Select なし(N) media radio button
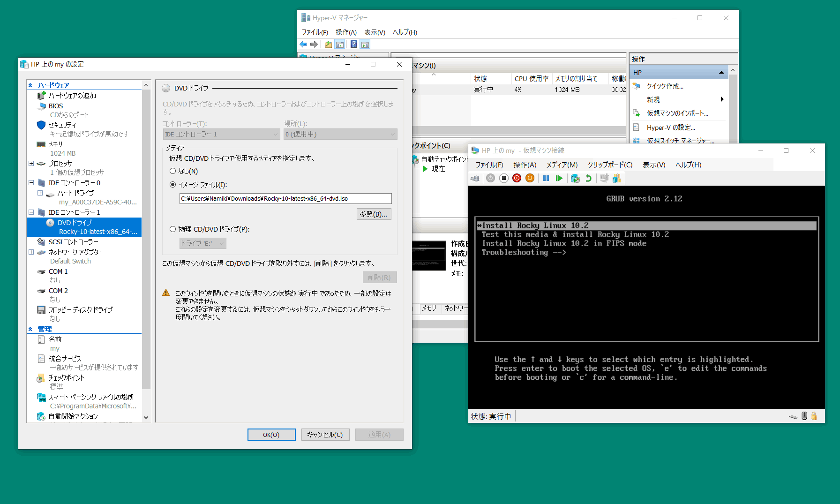840x504 pixels. coord(173,171)
